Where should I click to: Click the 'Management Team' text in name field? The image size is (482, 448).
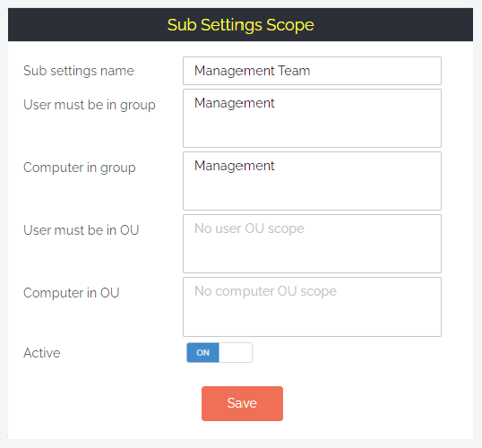[253, 71]
